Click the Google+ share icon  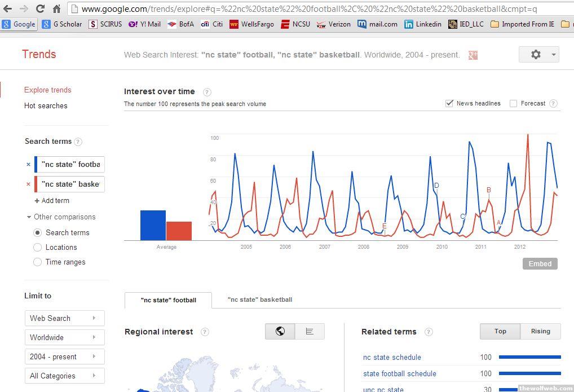click(473, 55)
